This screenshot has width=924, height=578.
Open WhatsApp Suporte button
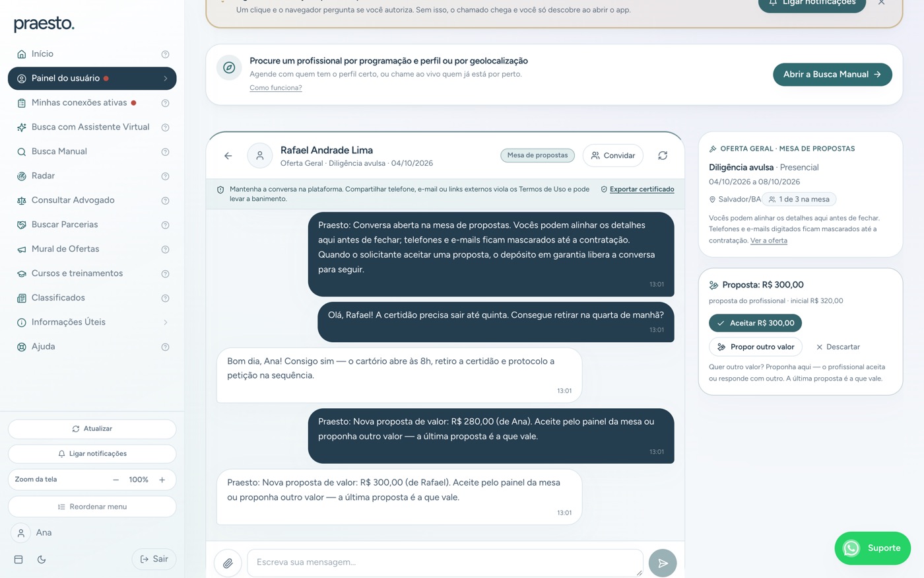coord(873,548)
